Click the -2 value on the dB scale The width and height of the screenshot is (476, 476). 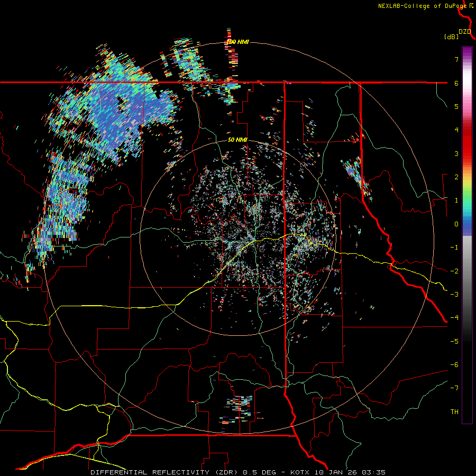pos(454,271)
